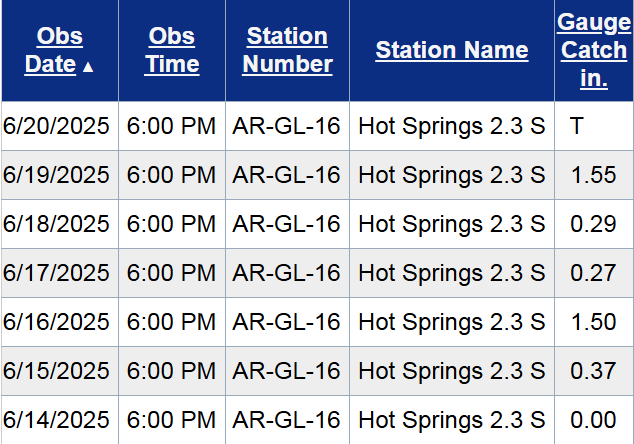Select the 6/14/2025 date cell
The width and height of the screenshot is (634, 444).
click(x=56, y=419)
